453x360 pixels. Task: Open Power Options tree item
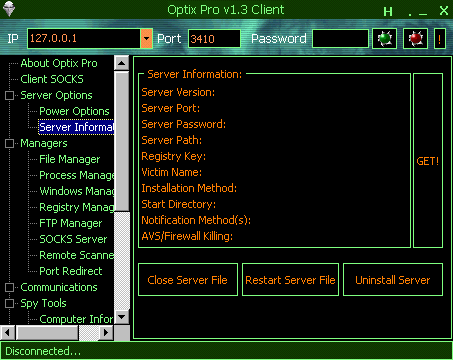74,111
